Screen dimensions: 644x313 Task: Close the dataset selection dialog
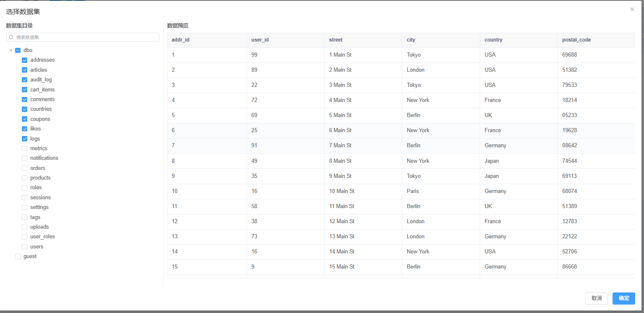tap(632, 9)
